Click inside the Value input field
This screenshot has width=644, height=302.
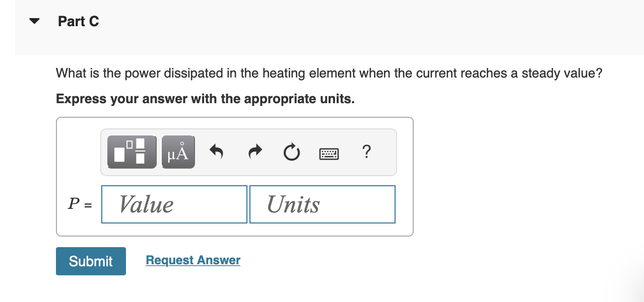[x=174, y=204]
